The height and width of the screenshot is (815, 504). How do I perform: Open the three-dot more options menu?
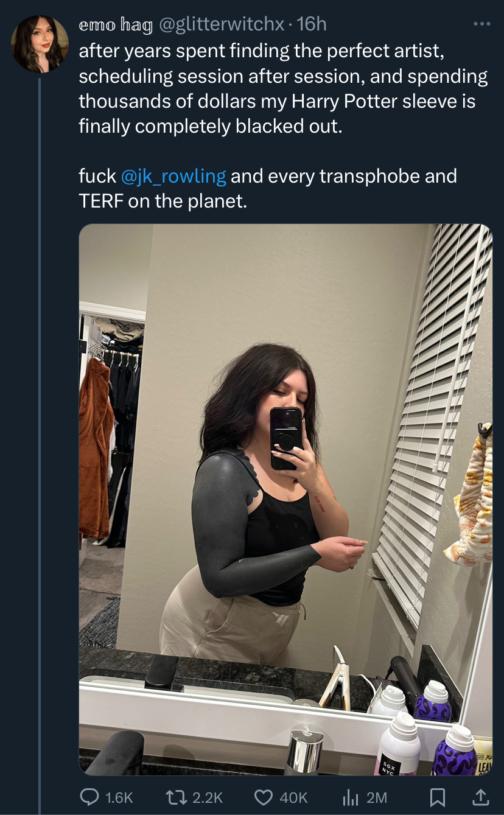481,24
